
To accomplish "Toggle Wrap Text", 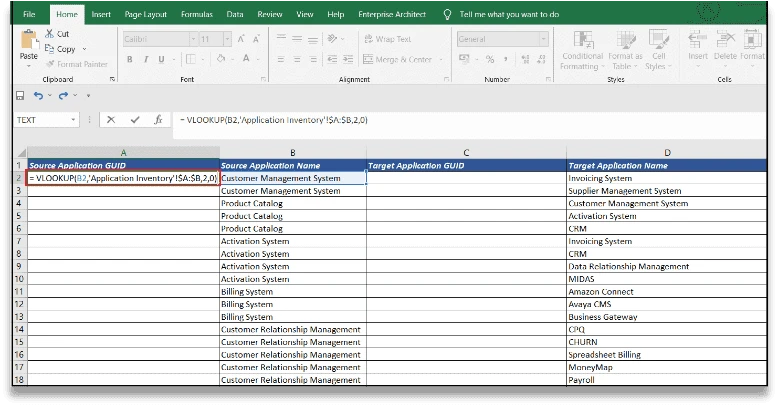I will [x=388, y=39].
